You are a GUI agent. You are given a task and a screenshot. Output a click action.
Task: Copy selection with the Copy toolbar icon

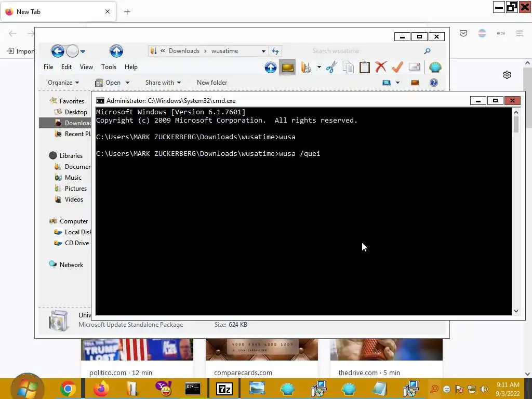(348, 67)
